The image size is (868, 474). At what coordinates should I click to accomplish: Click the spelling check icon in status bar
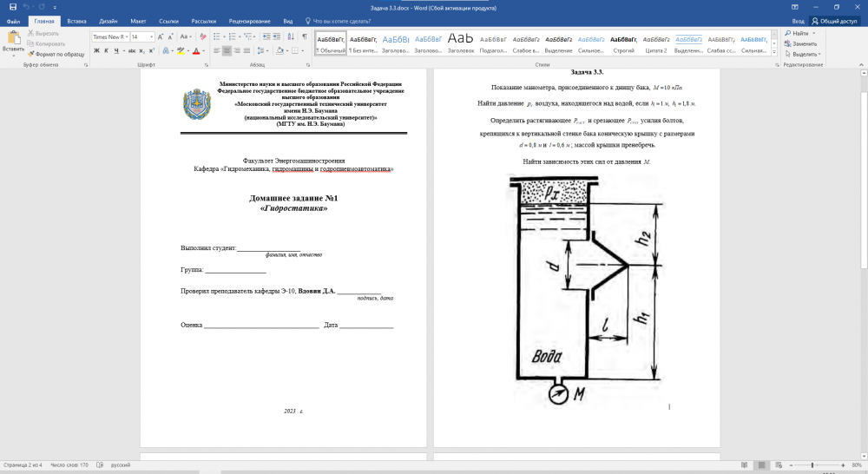point(100,465)
